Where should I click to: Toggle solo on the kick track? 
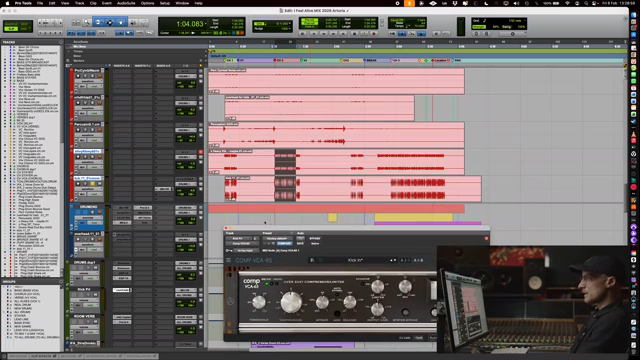(92, 184)
